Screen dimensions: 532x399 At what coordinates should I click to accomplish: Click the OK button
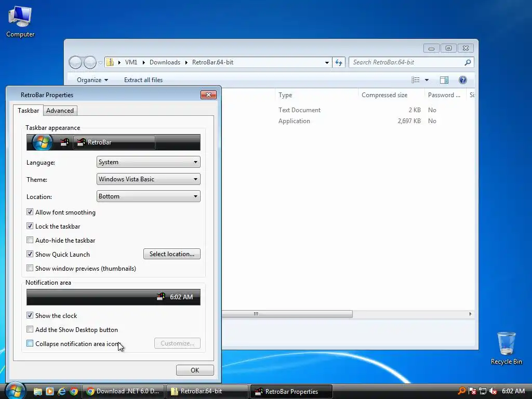point(195,370)
